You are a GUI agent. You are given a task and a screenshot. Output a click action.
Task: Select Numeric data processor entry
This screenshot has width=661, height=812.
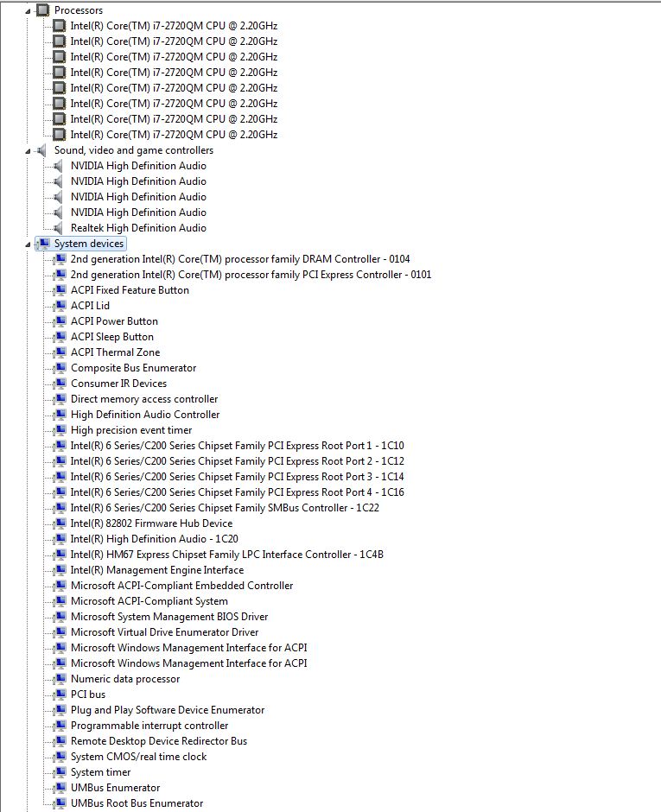(x=125, y=679)
